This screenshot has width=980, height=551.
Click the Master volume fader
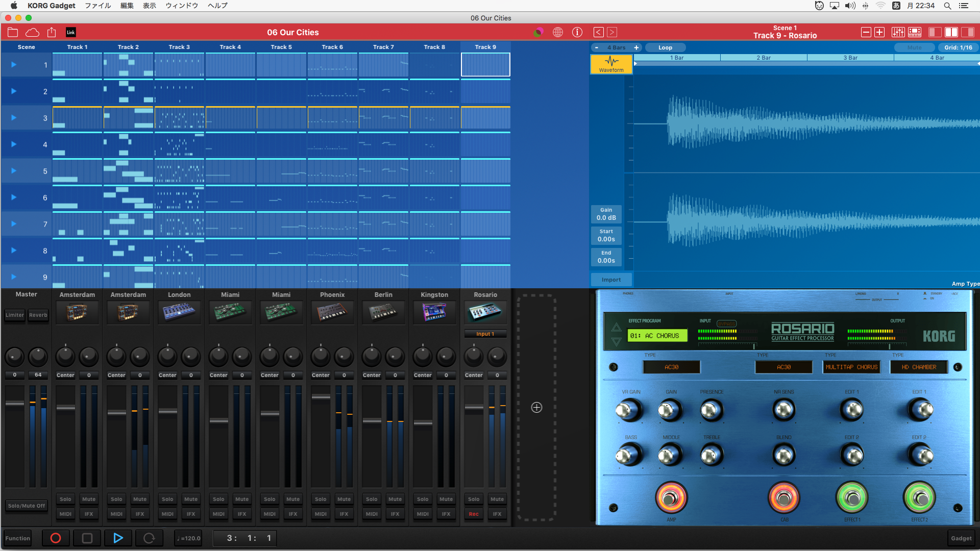(x=15, y=403)
